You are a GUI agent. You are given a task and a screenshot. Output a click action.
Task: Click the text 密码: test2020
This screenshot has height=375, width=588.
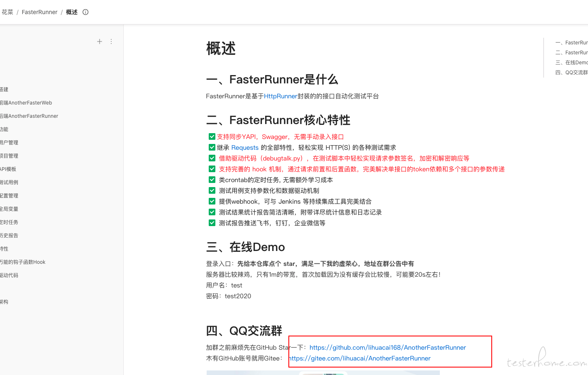[x=229, y=296]
